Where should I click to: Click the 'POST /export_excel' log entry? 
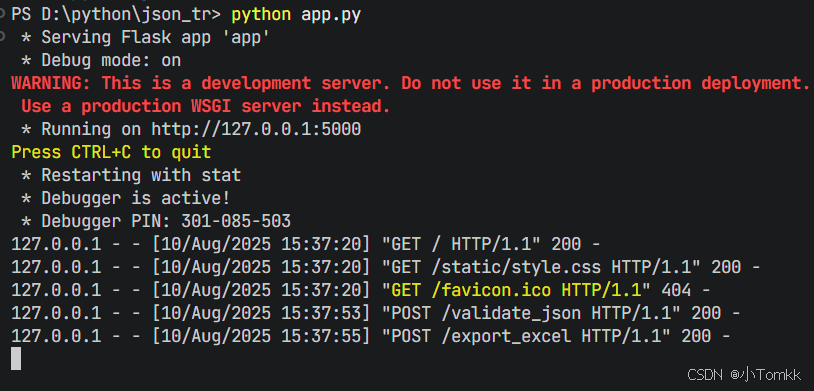coord(371,336)
